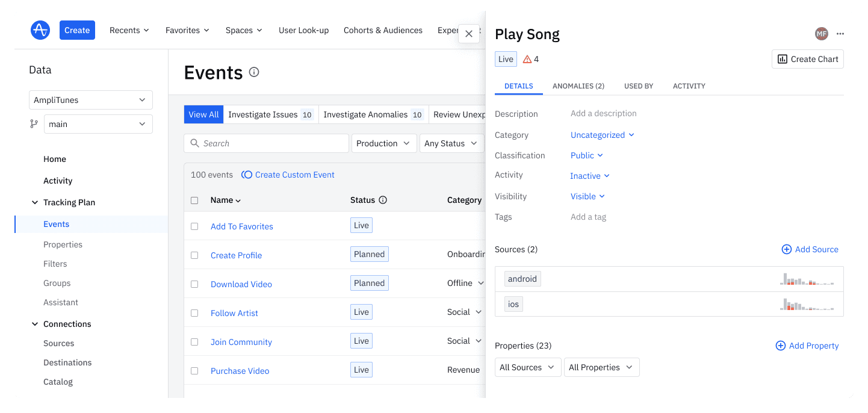Open the Production environment filter dropdown
Screen dimensions: 868x413
pos(383,143)
